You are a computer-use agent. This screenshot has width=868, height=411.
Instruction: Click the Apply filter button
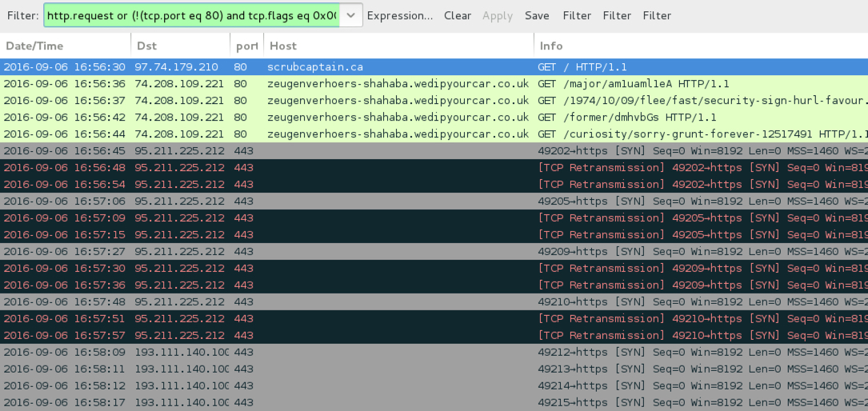(498, 15)
